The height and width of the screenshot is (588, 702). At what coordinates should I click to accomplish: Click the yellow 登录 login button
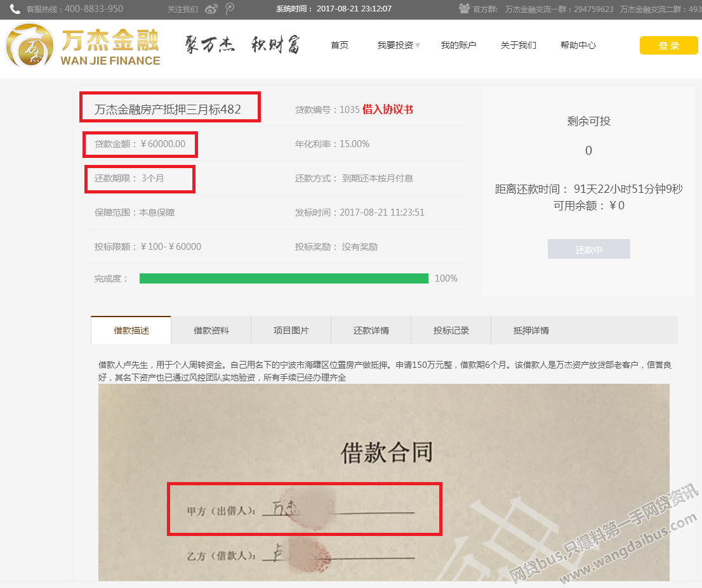[669, 45]
